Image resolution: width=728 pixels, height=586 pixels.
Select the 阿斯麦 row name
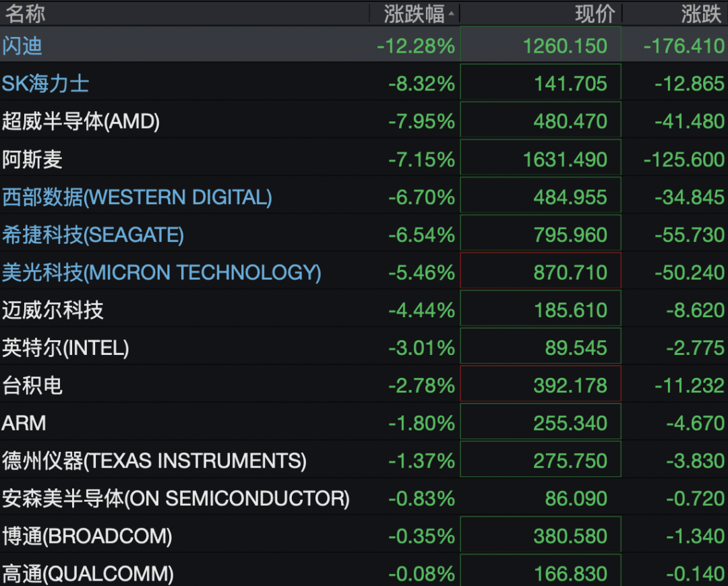pos(32,160)
